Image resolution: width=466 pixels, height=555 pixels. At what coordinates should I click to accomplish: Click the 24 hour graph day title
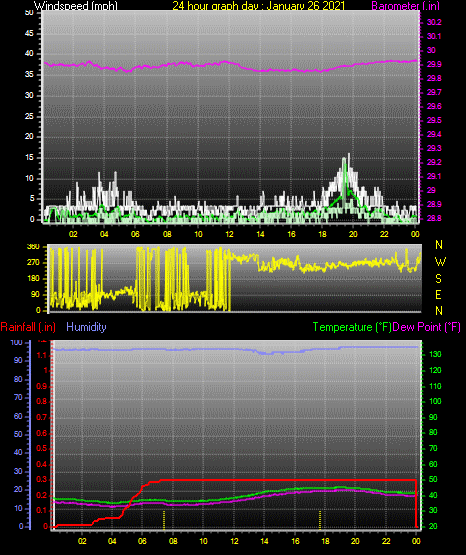[258, 5]
